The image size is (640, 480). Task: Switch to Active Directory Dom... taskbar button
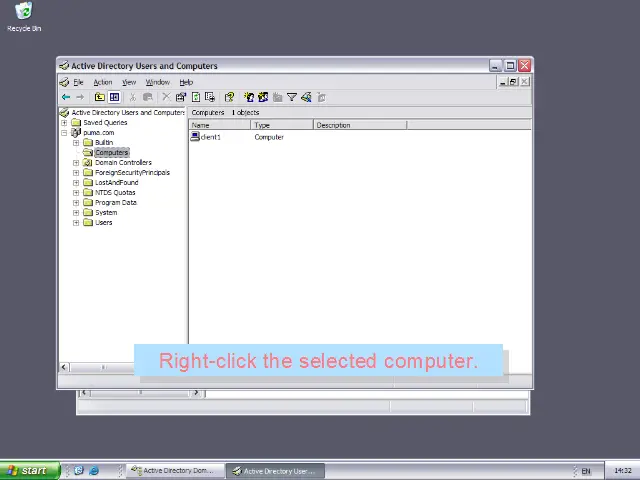176,471
